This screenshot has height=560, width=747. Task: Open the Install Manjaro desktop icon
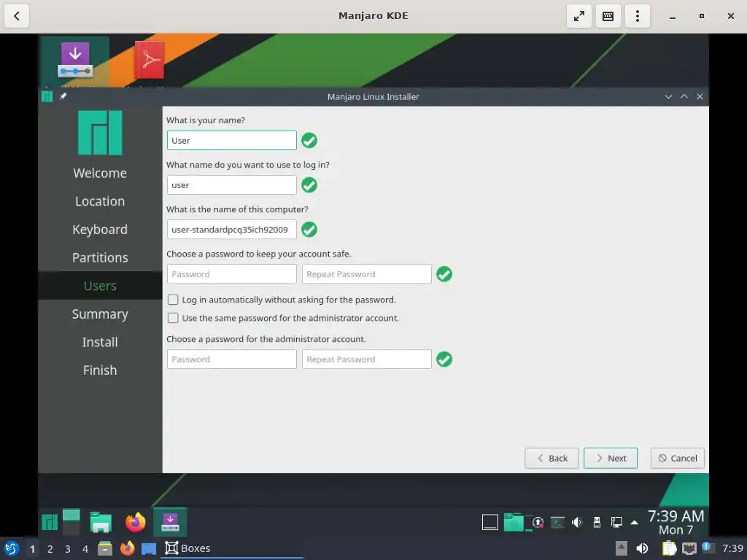[75, 60]
